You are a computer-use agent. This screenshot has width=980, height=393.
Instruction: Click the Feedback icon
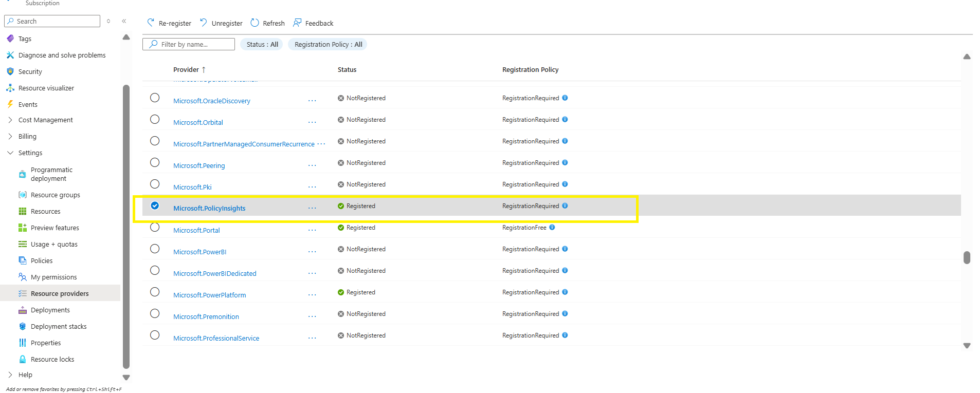click(297, 23)
